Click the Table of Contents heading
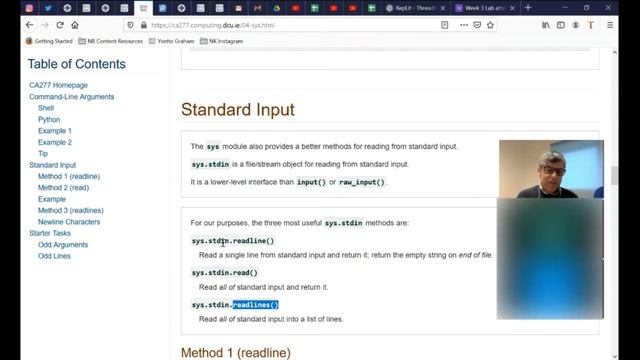The width and height of the screenshot is (640, 360). point(77,64)
